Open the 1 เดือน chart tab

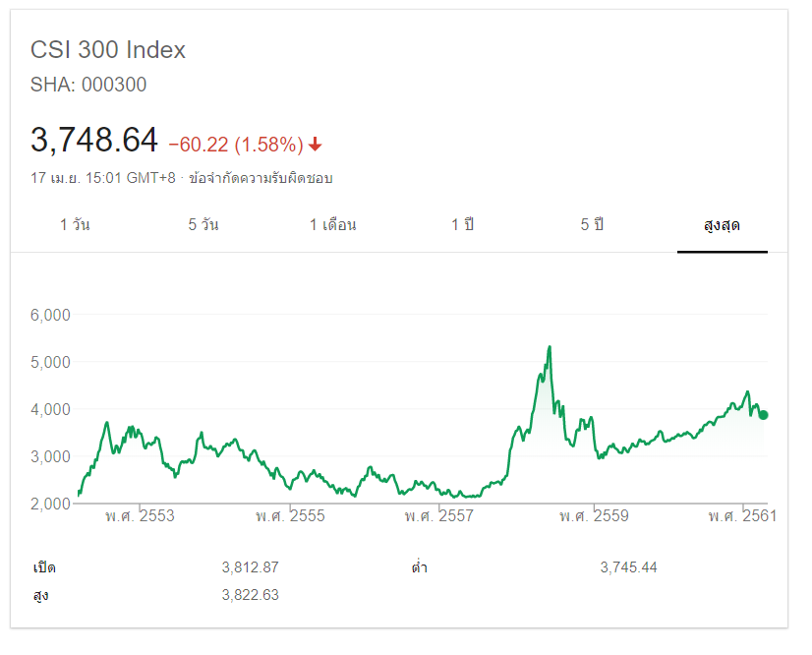coord(332,225)
